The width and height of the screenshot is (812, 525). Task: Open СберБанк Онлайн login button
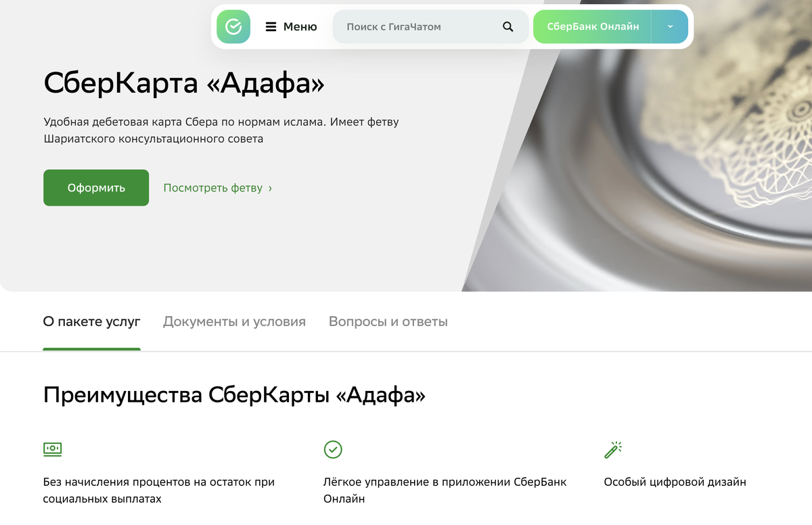pos(593,26)
